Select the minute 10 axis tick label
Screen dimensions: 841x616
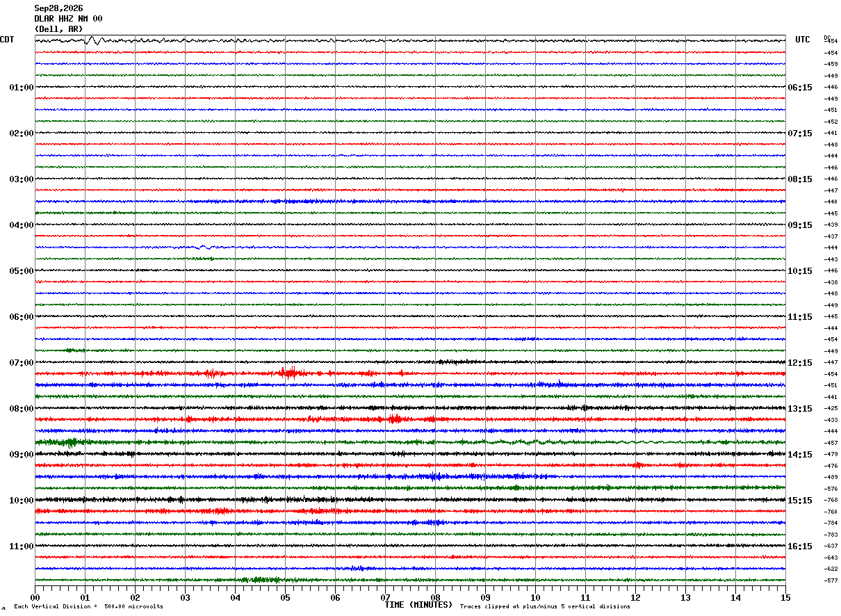(535, 597)
